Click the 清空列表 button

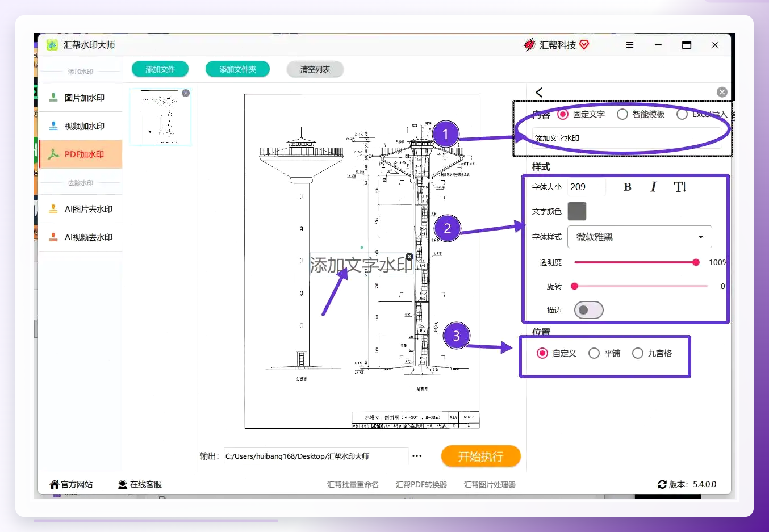[315, 69]
